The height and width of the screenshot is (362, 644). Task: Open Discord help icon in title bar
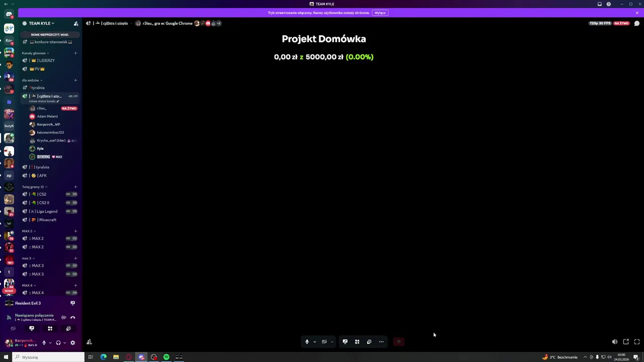609,4
